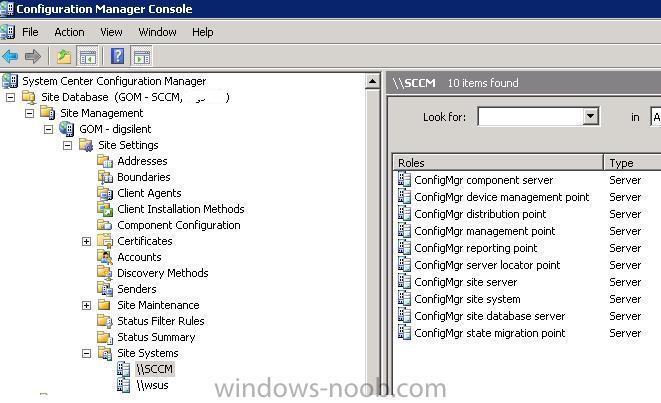Select ConfigMgr device management point row
This screenshot has height=403, width=661.
pos(502,197)
